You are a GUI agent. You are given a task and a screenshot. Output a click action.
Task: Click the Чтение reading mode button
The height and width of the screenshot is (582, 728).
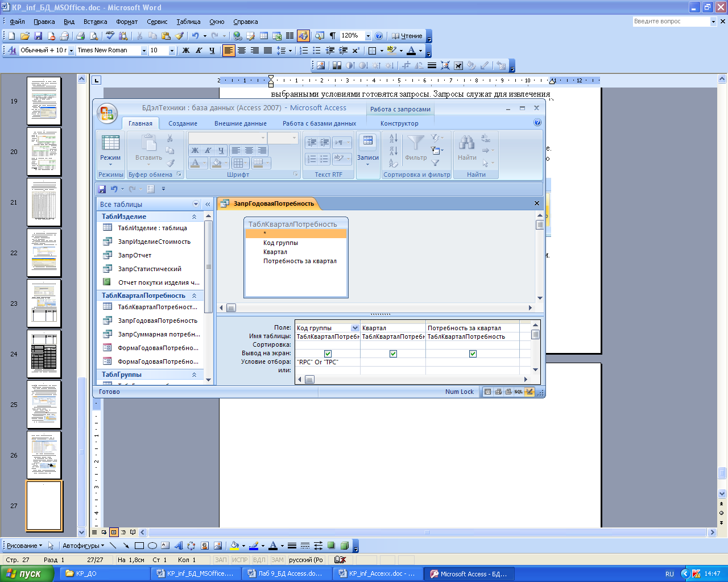point(407,36)
